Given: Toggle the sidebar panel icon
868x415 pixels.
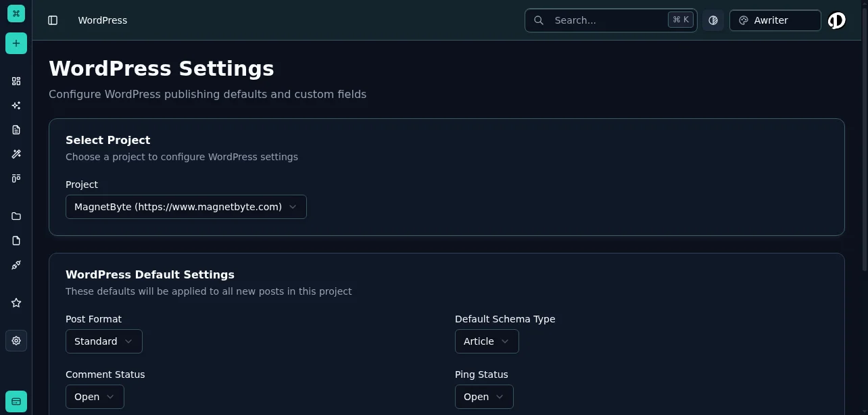Looking at the screenshot, I should point(53,20).
